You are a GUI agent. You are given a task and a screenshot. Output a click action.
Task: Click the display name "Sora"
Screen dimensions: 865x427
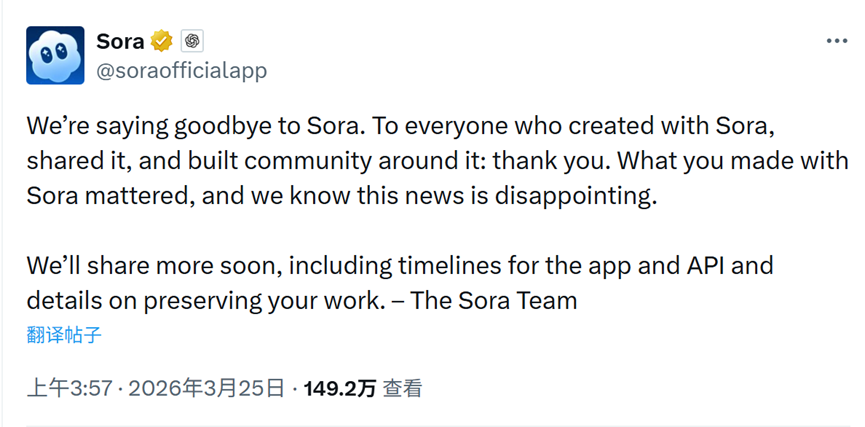point(120,41)
